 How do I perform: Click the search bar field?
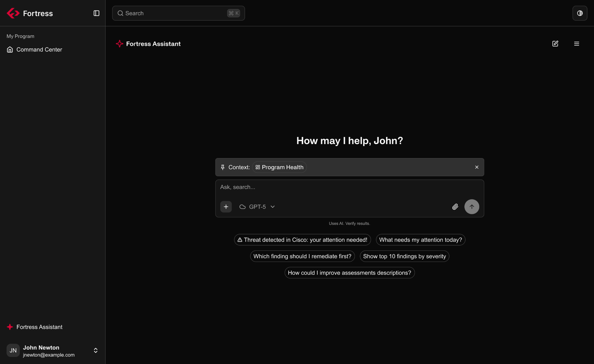click(x=179, y=13)
